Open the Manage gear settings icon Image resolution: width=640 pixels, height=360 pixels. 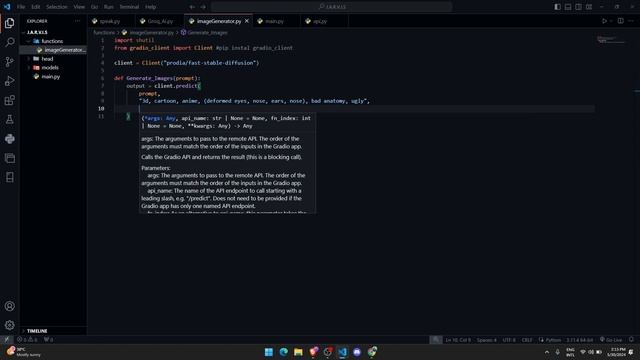[x=9, y=325]
